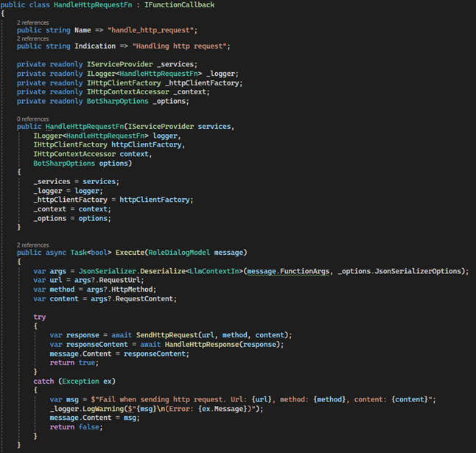Click the try keyword

(40, 317)
